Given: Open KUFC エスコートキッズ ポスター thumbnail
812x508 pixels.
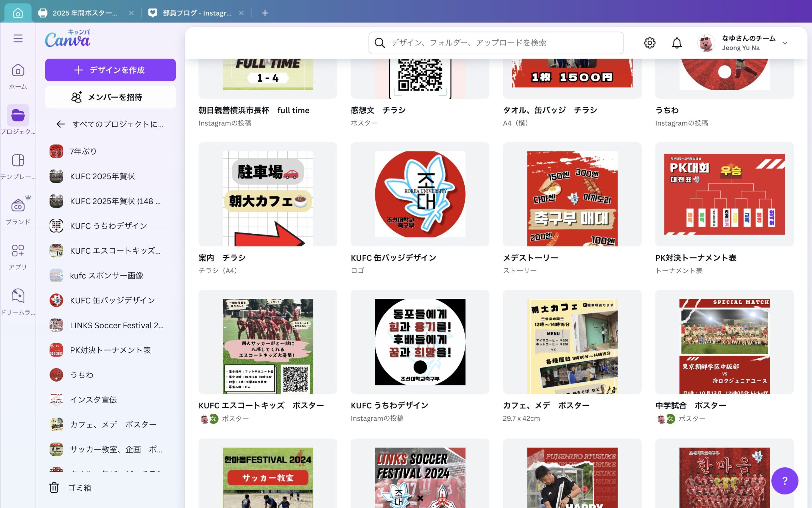Looking at the screenshot, I should pos(268,342).
